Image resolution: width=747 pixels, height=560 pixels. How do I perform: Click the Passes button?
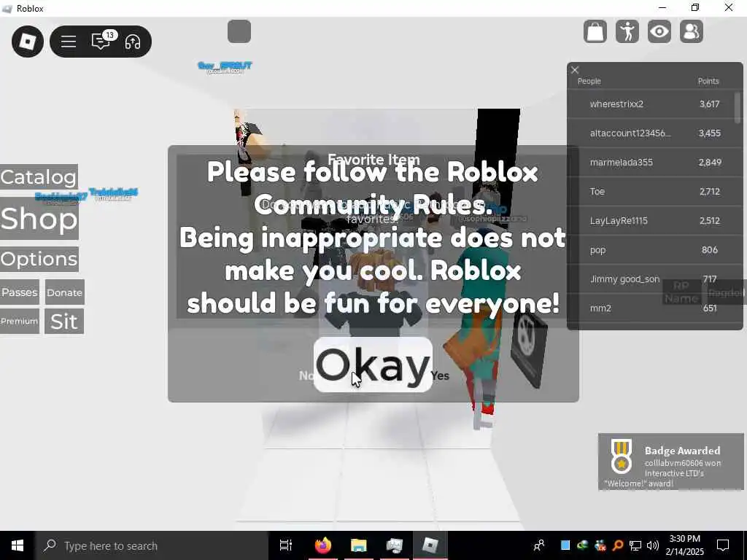pyautogui.click(x=20, y=292)
